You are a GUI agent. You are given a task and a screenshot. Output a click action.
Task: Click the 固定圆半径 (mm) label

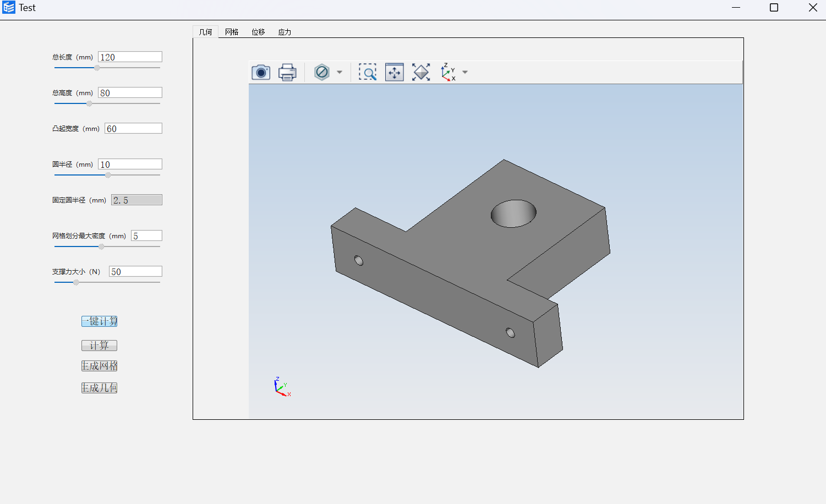click(x=79, y=200)
